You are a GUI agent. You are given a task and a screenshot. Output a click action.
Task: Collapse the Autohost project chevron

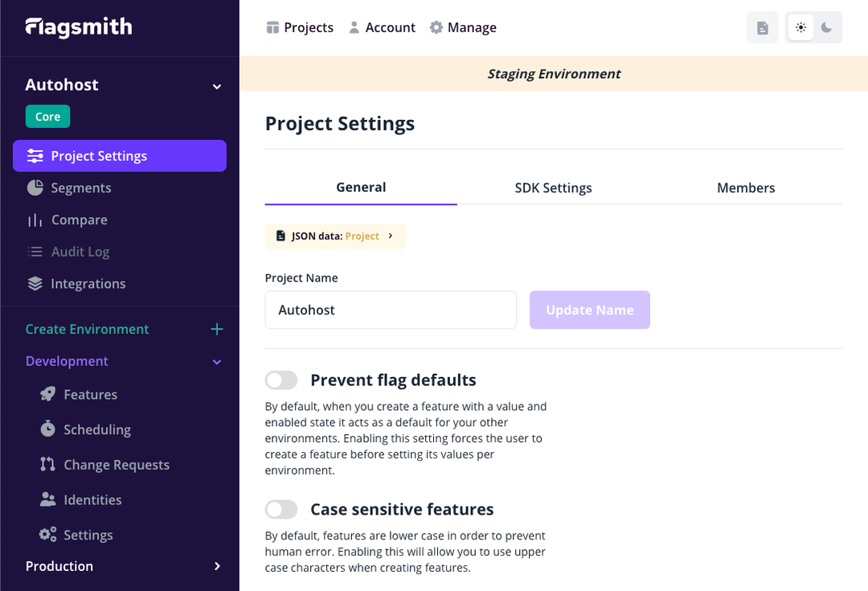216,84
